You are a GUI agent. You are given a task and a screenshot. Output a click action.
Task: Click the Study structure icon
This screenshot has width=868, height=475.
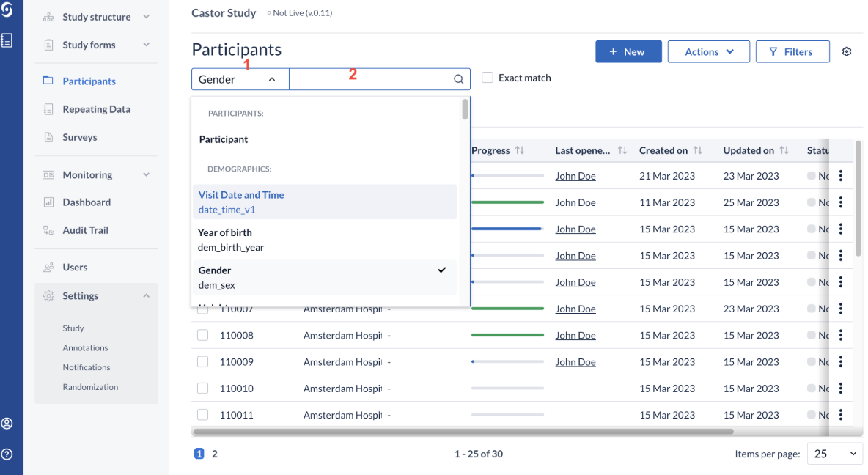[48, 17]
